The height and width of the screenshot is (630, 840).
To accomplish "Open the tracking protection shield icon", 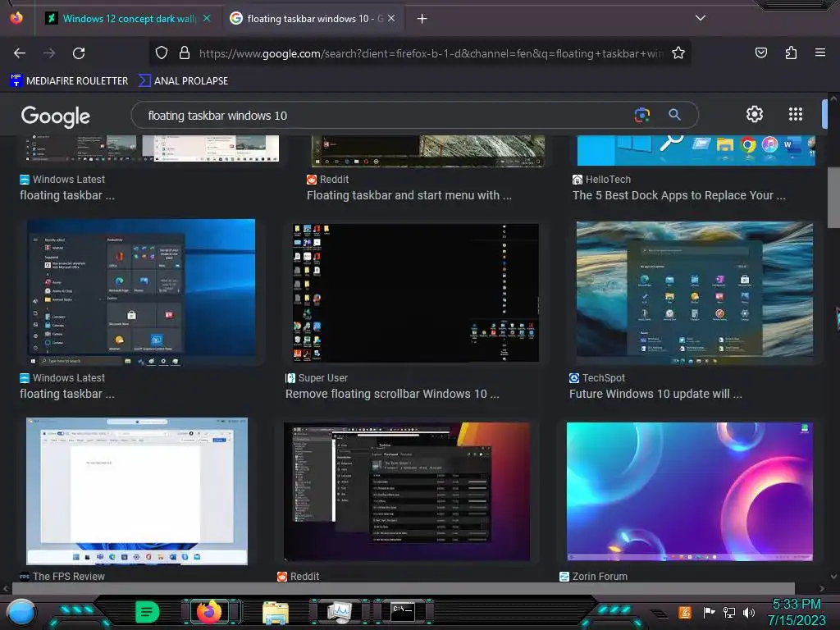I will click(x=162, y=53).
